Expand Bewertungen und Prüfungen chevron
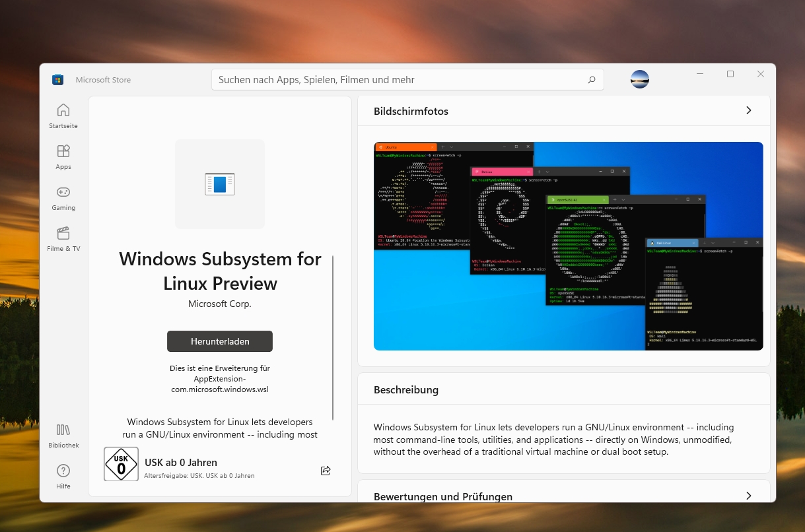Viewport: 805px width, 532px height. [x=748, y=496]
